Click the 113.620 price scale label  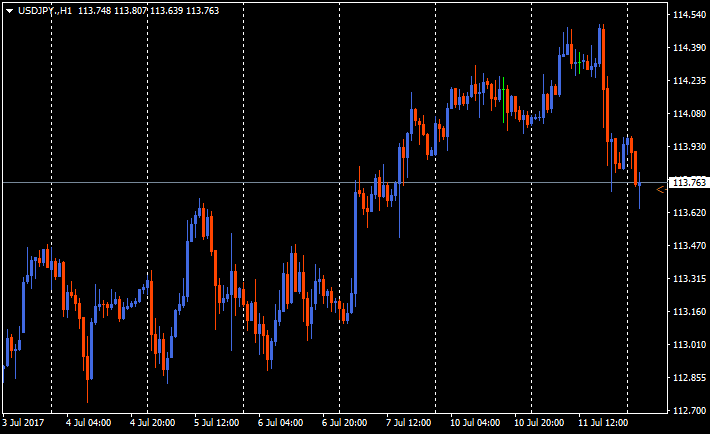pyautogui.click(x=690, y=212)
